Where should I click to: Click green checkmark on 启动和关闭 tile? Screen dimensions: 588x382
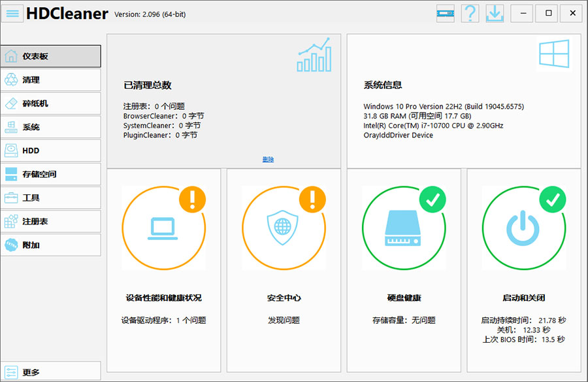point(552,200)
